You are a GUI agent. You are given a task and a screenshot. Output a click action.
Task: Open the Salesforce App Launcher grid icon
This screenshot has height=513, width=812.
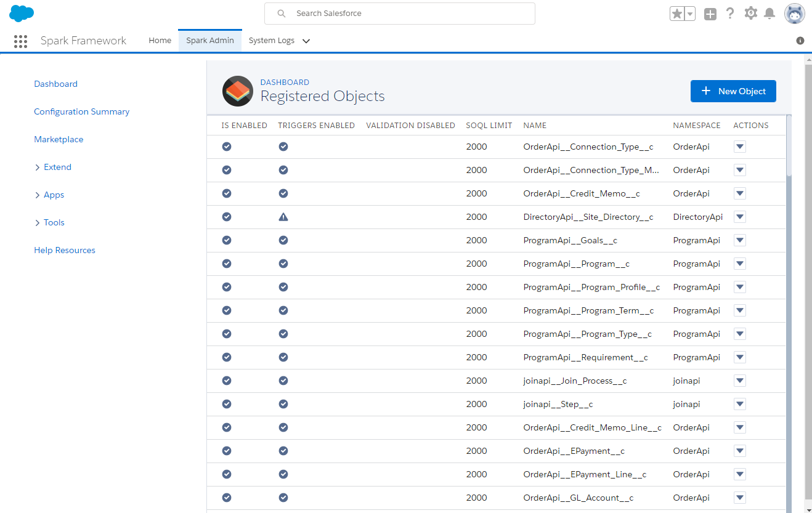pos(20,41)
